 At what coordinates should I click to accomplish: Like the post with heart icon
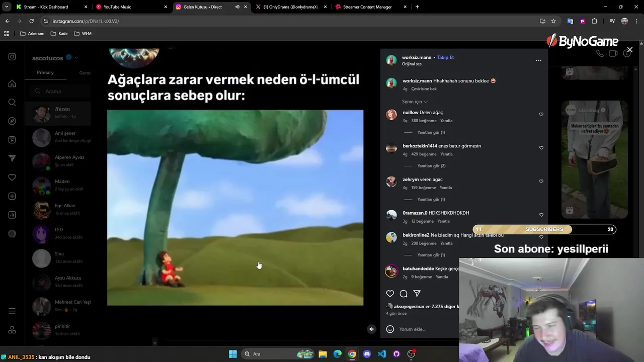tap(390, 294)
